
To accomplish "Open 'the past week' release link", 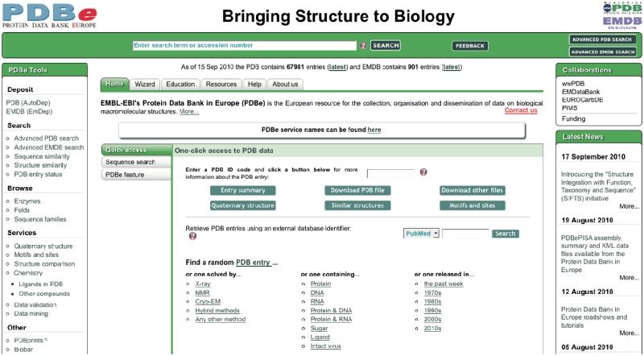I will tap(444, 284).
